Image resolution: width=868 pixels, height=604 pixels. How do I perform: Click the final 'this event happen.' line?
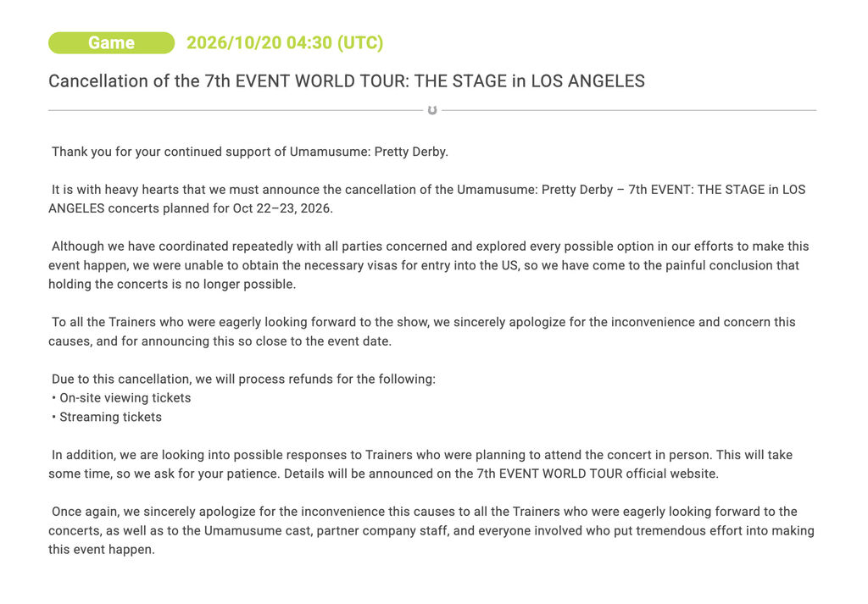pos(102,549)
